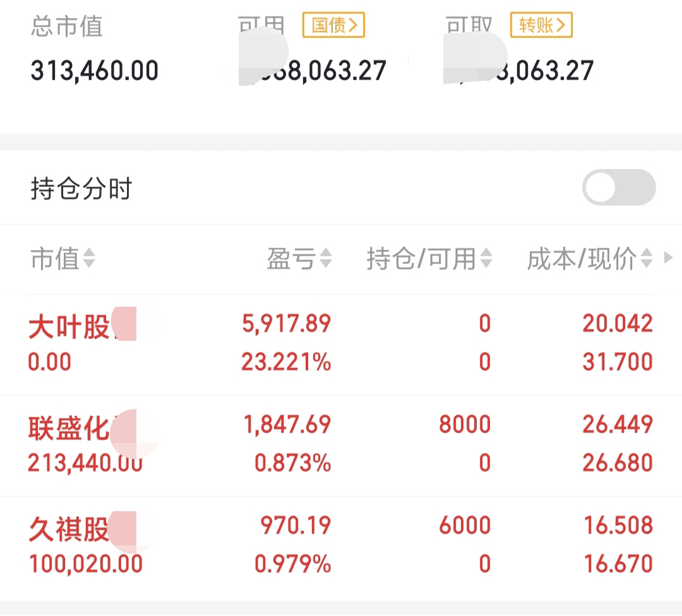Open the 国债 link button
Screen dimensions: 682x616
(333, 25)
